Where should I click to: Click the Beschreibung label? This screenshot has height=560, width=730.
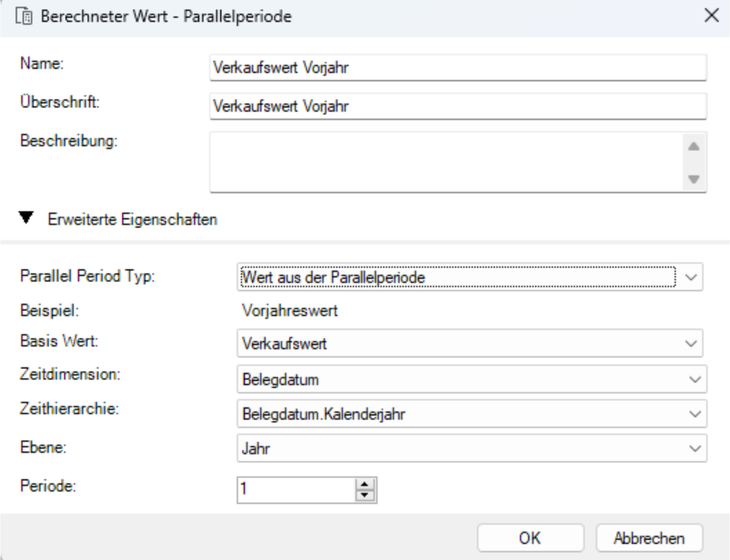click(69, 141)
